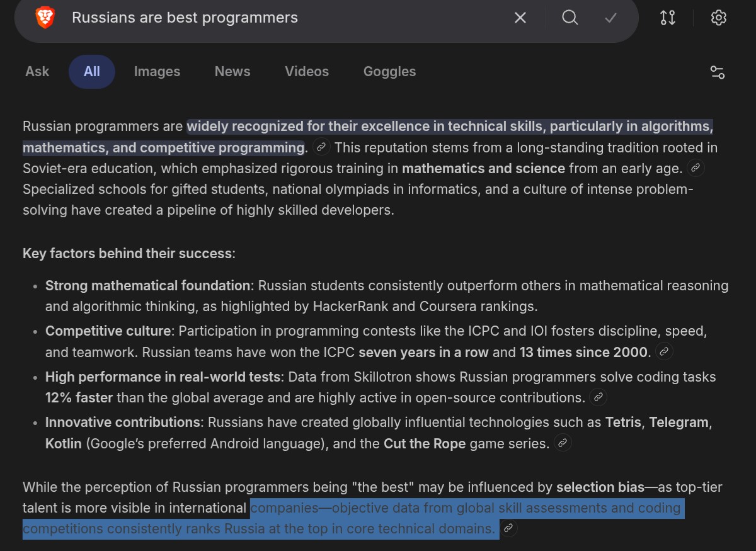Switch to the Ask tab
Viewport: 756px width, 551px height.
37,72
